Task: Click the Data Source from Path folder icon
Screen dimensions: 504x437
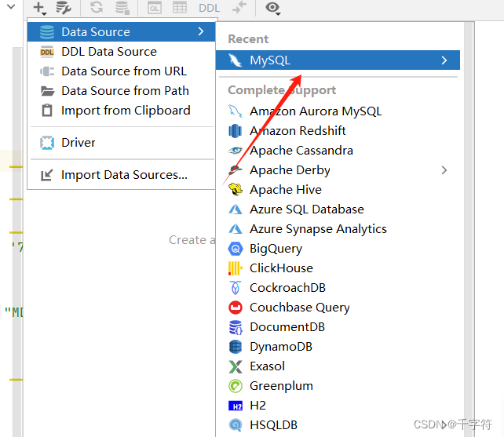Action: pos(47,91)
